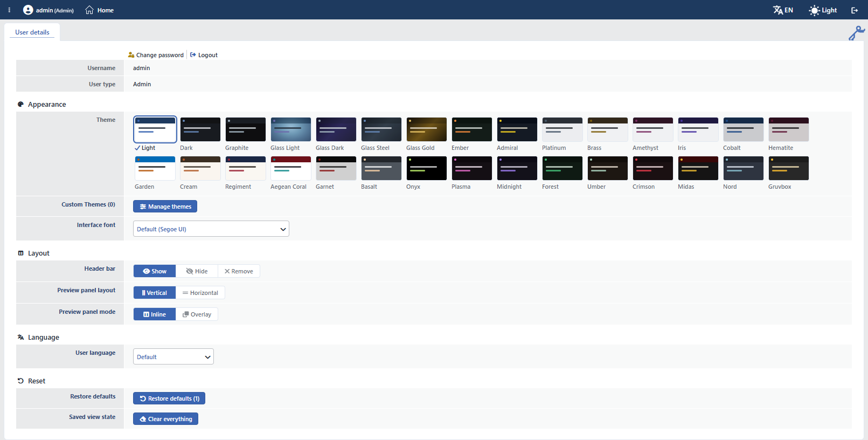
Task: Click the Manage themes button
Action: click(165, 207)
